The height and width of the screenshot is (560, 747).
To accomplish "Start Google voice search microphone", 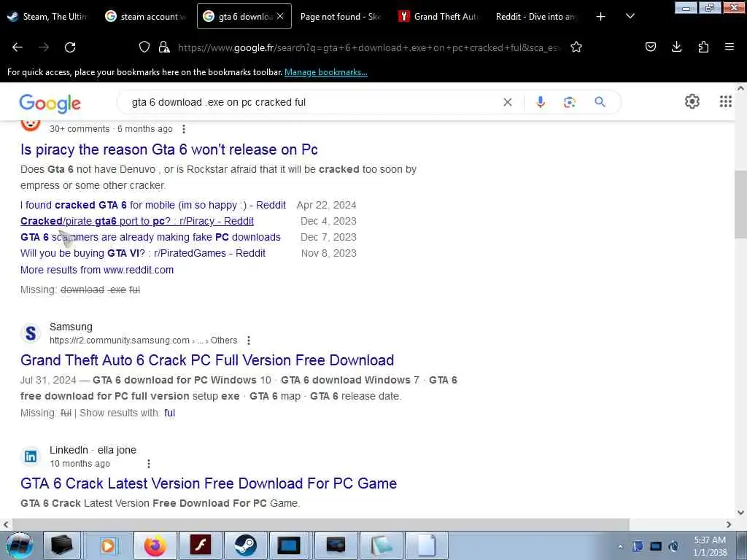I will point(541,102).
